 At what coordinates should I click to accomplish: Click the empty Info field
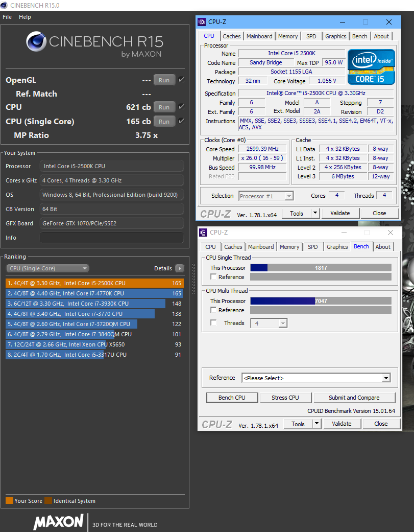tap(112, 238)
